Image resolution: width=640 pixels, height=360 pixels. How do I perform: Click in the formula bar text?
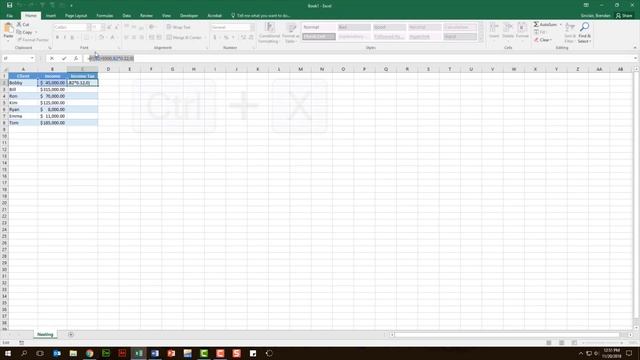tap(359, 58)
